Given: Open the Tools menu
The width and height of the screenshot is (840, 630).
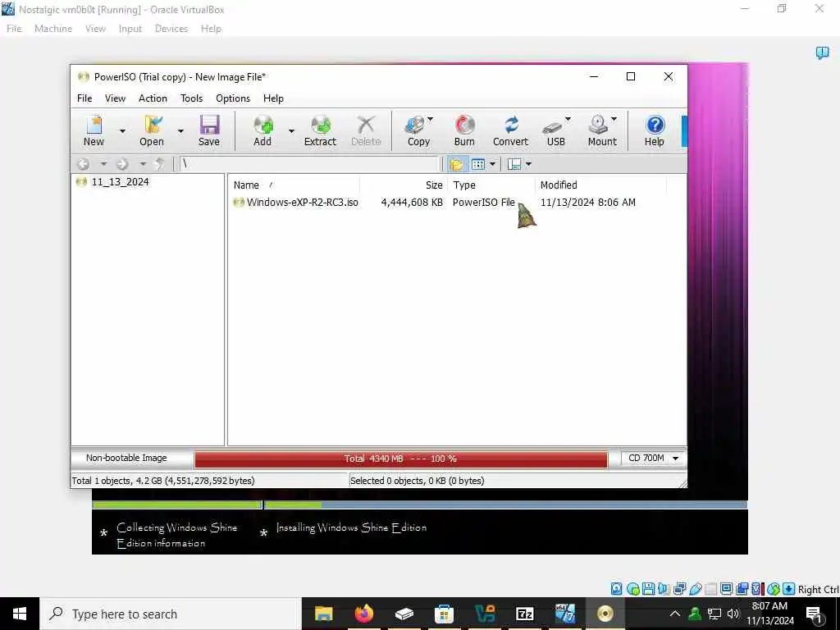Looking at the screenshot, I should (x=191, y=98).
